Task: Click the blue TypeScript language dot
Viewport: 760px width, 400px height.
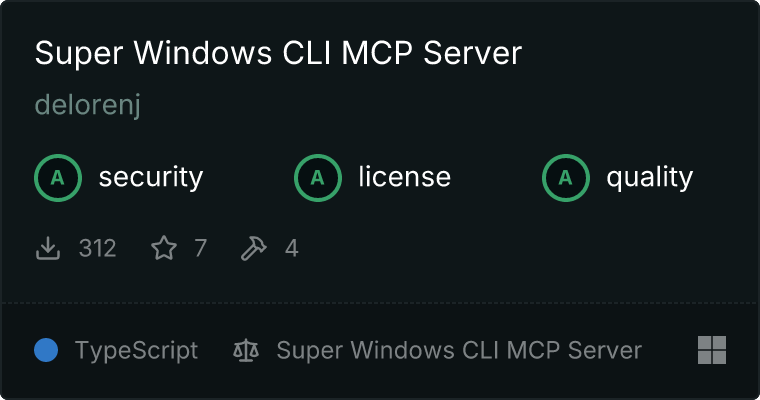Action: (x=46, y=350)
